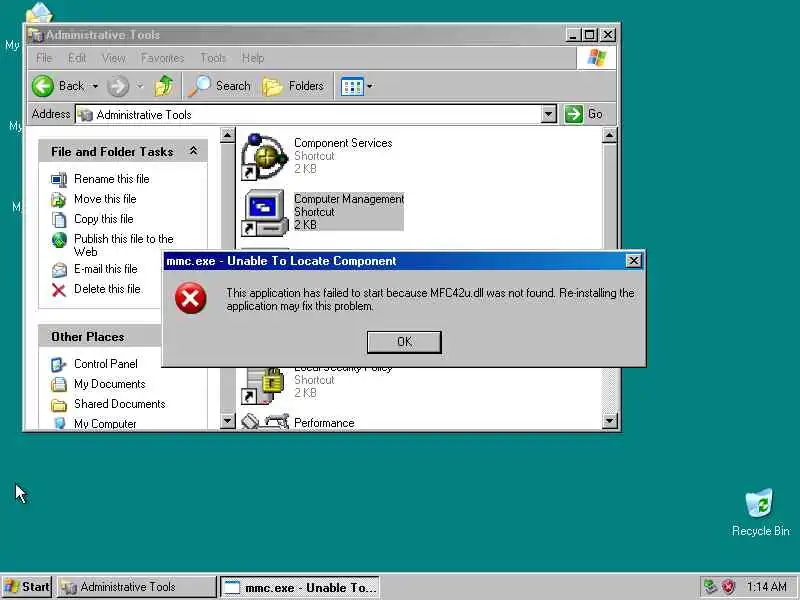The height and width of the screenshot is (600, 800).
Task: Click the Administrative Tools title bar icon
Action: (x=35, y=35)
